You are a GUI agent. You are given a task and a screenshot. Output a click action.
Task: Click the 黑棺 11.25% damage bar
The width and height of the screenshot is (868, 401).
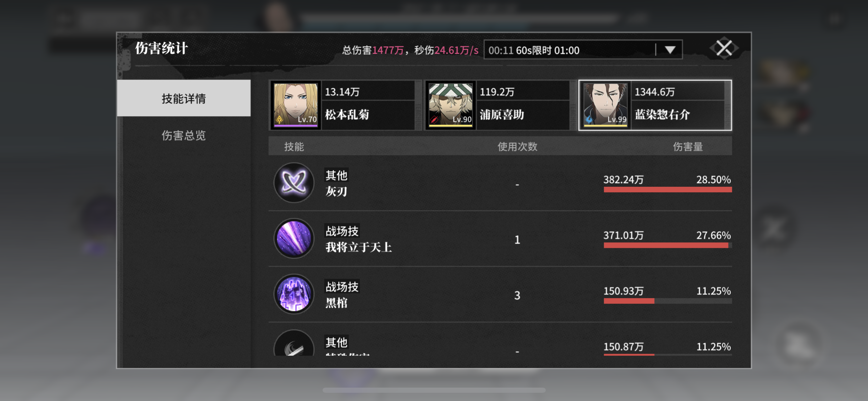click(667, 301)
